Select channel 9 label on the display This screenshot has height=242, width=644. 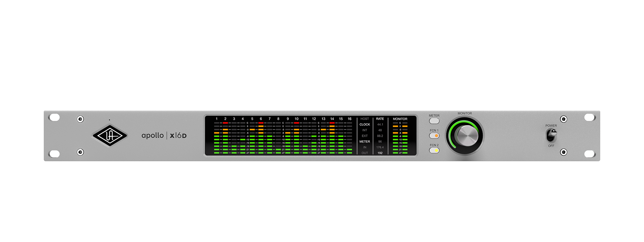288,119
